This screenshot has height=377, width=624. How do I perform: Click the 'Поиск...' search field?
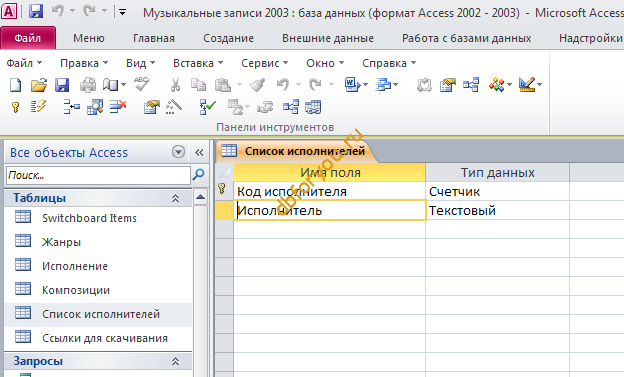click(x=99, y=175)
